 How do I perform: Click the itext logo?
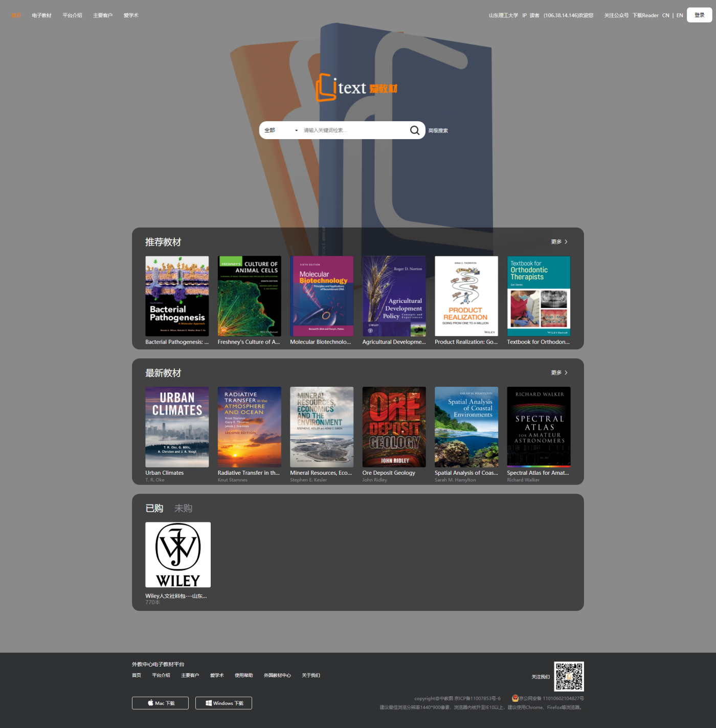tap(356, 87)
